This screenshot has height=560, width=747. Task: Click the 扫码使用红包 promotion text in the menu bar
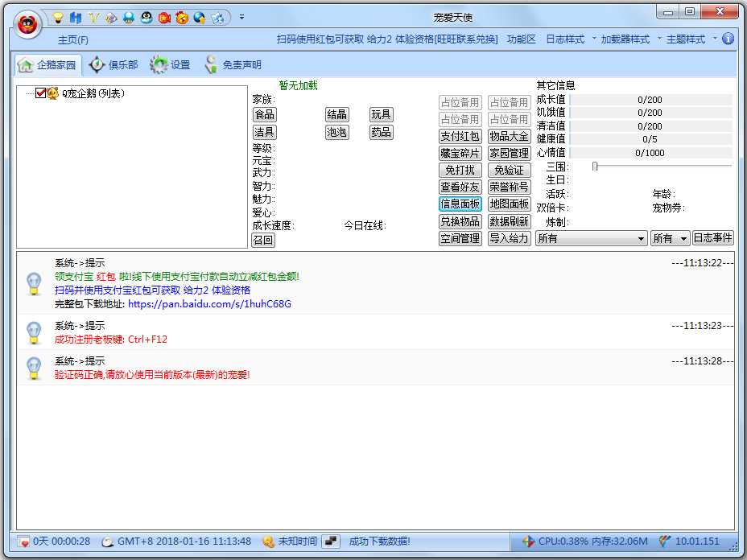[387, 39]
